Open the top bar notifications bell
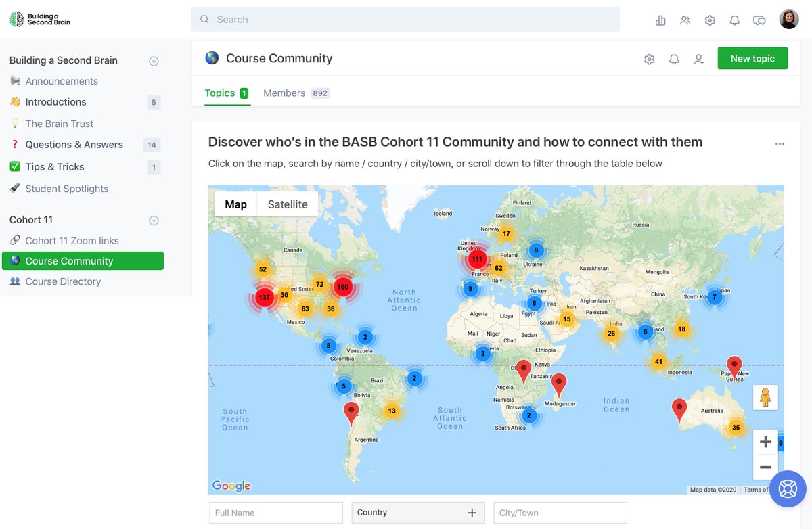 coord(734,20)
